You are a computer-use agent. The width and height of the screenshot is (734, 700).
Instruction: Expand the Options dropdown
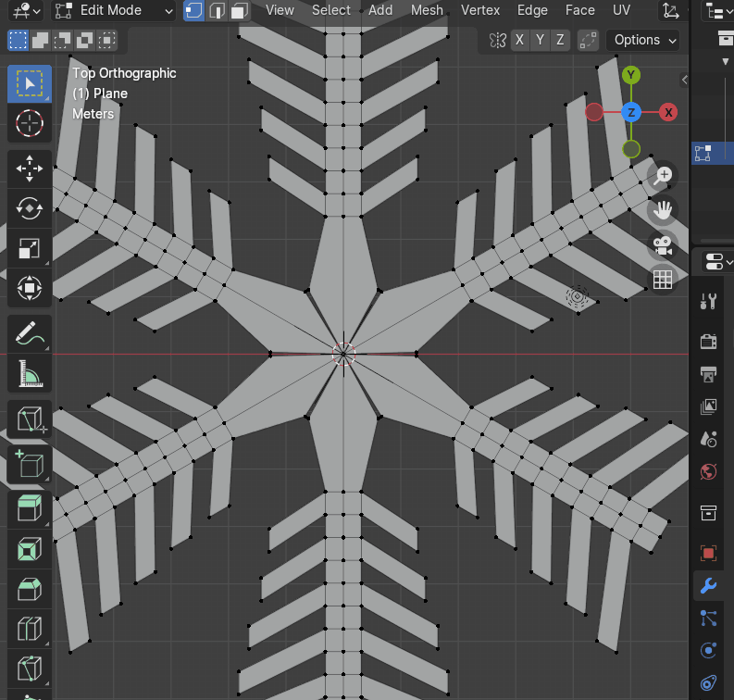[643, 40]
